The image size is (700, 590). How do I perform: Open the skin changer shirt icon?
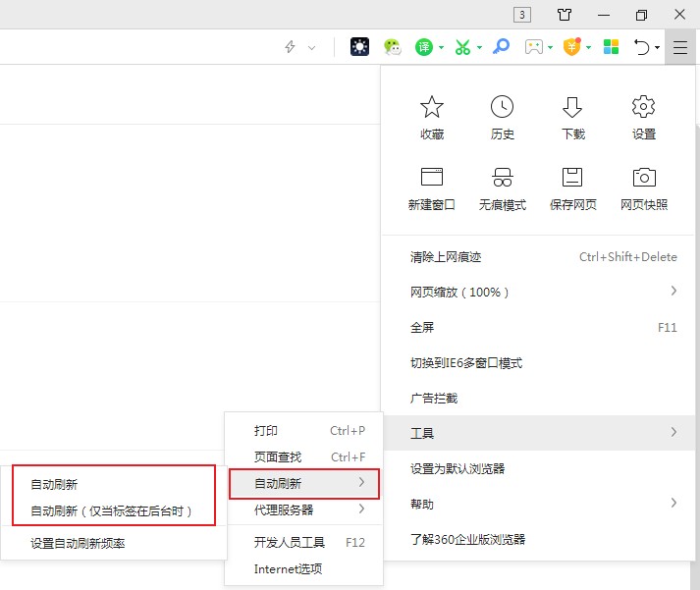[x=565, y=15]
